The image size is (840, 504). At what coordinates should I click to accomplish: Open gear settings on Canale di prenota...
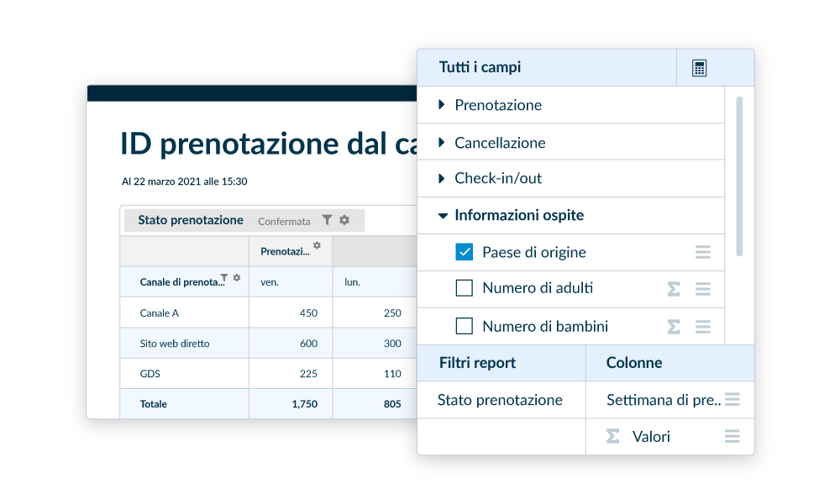tap(237, 277)
